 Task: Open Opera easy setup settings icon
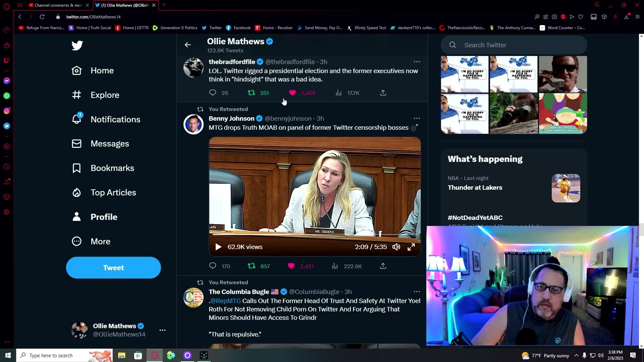(637, 17)
